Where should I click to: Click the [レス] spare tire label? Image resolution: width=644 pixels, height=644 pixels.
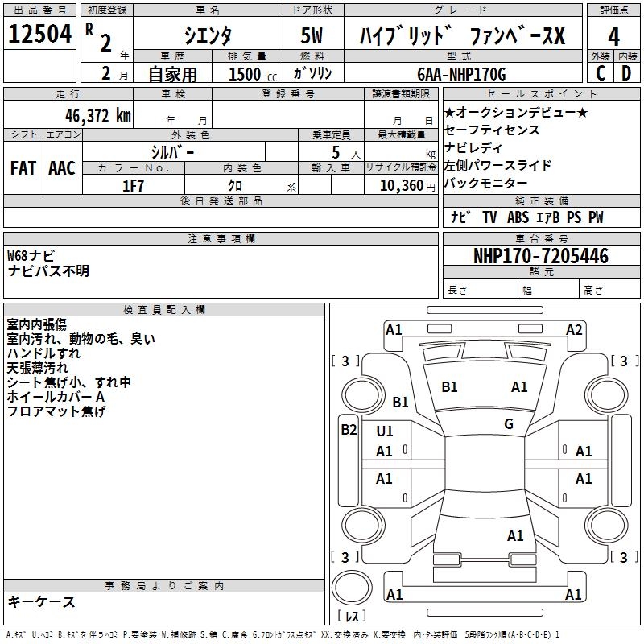pos(351,615)
